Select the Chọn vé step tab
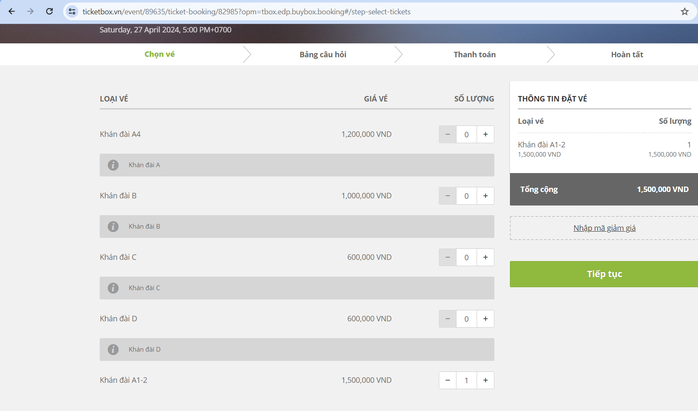698x411 pixels. pyautogui.click(x=159, y=54)
